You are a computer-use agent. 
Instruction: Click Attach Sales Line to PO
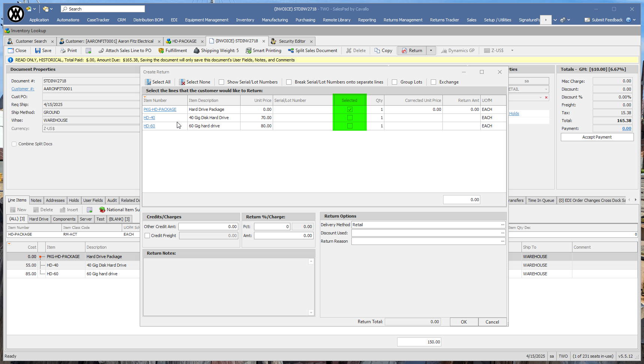[x=125, y=51]
